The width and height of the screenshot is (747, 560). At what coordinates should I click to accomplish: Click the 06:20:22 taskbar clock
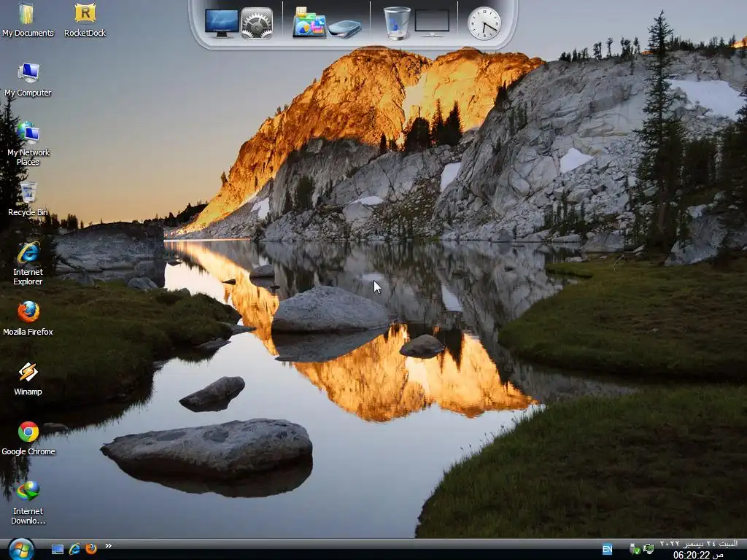pyautogui.click(x=698, y=555)
